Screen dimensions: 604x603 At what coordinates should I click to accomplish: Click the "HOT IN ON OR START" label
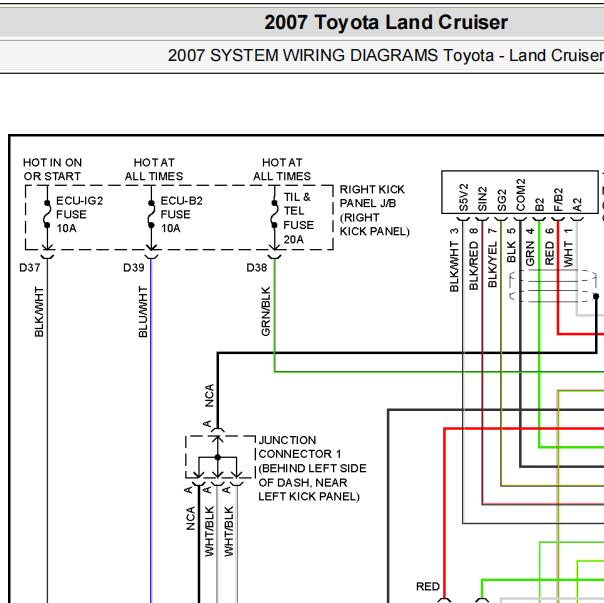pyautogui.click(x=52, y=169)
